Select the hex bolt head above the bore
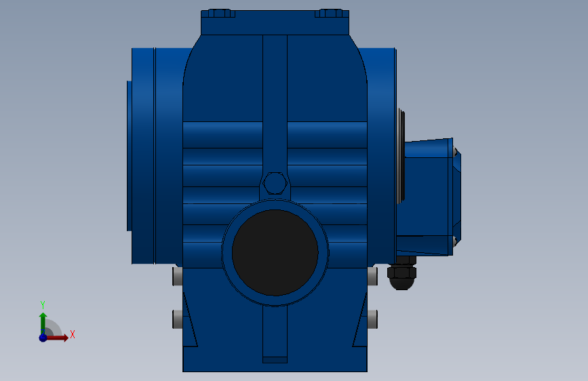 [x=275, y=183]
